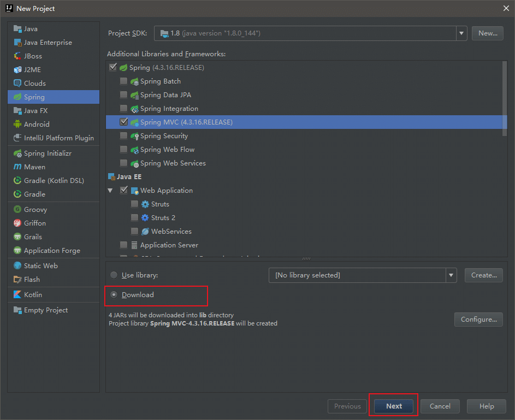Enable the Spring Web Services checkbox
515x420 pixels.
tap(124, 163)
